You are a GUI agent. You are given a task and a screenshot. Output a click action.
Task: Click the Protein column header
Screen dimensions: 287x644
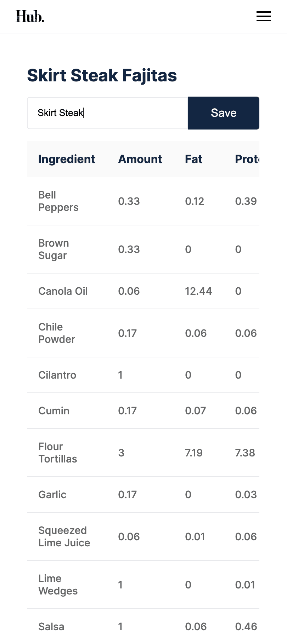[247, 159]
